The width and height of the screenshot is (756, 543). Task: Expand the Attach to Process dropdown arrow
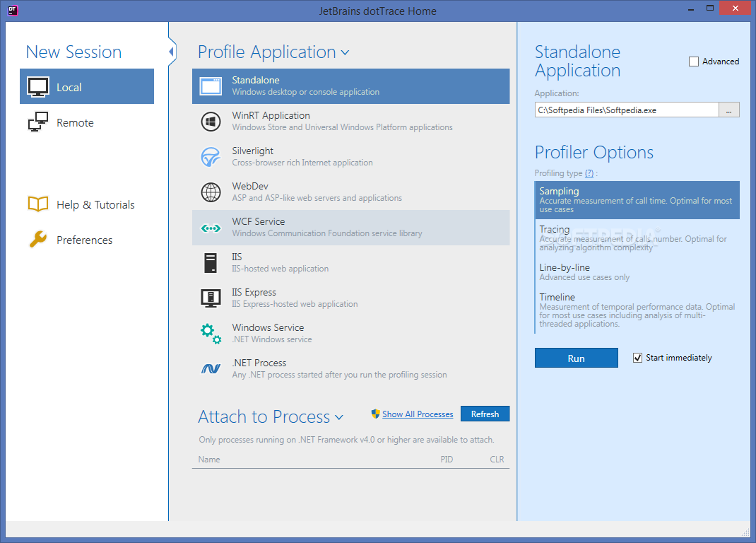pos(339,417)
